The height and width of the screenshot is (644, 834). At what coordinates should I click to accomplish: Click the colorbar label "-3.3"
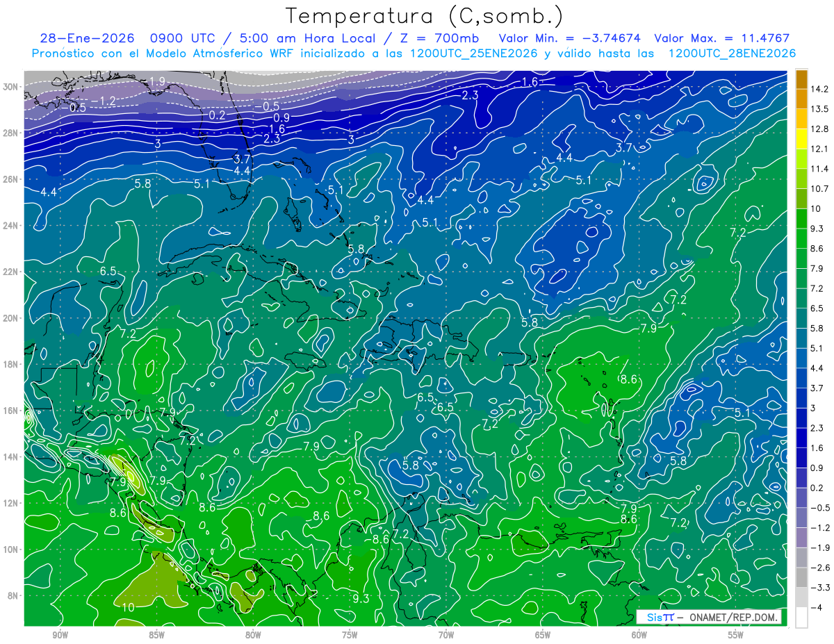pos(820,588)
